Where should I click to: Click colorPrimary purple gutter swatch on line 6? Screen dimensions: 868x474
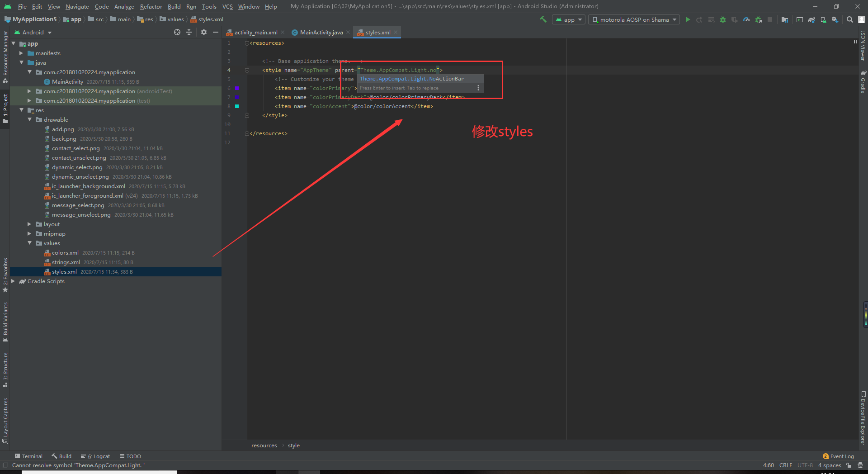(237, 88)
